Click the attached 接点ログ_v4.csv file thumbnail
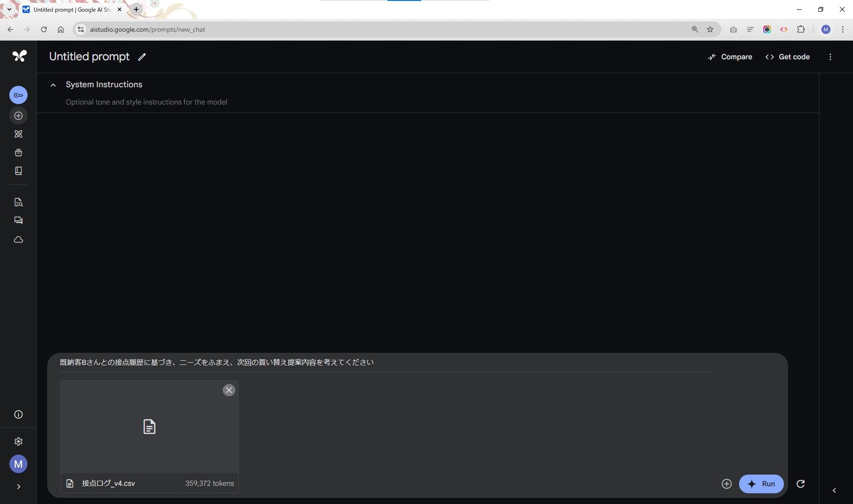This screenshot has height=504, width=853. (149, 427)
